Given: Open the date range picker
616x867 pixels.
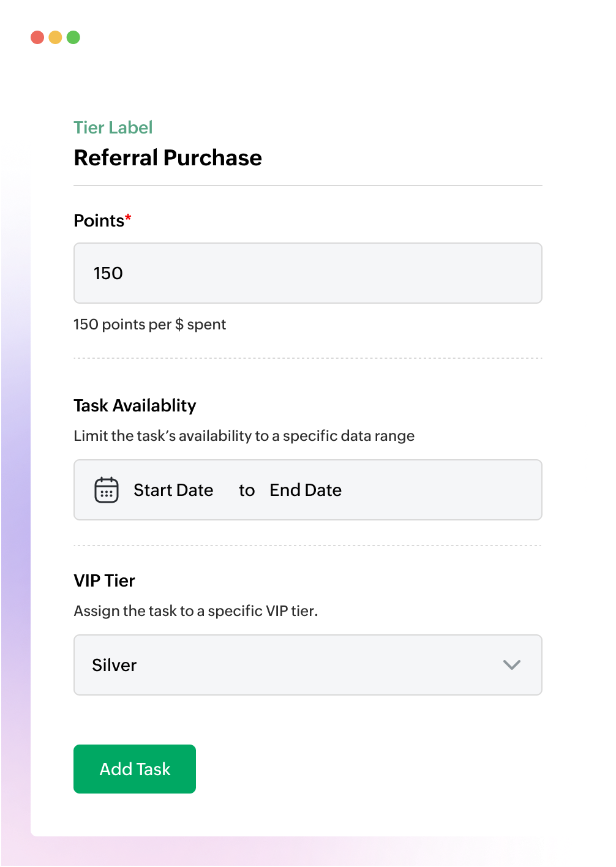Looking at the screenshot, I should (307, 489).
